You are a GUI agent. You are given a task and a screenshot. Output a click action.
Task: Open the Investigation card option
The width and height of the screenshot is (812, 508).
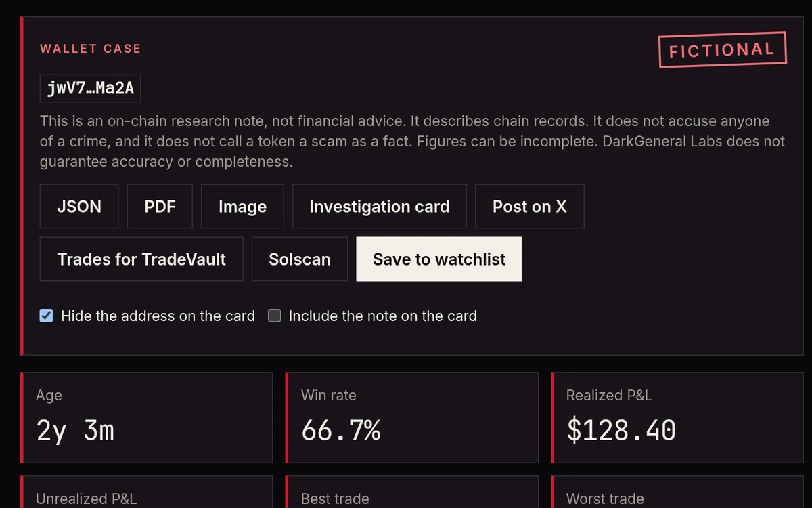pos(379,207)
